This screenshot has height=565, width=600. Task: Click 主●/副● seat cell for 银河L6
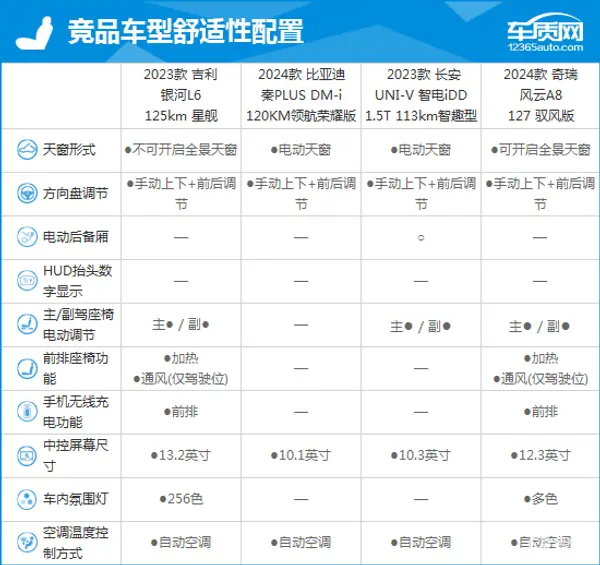click(181, 324)
